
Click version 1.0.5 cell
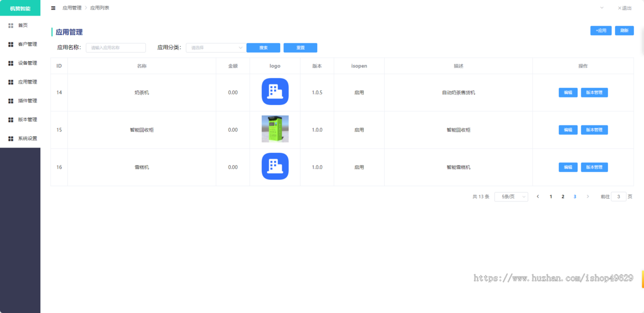coord(317,93)
